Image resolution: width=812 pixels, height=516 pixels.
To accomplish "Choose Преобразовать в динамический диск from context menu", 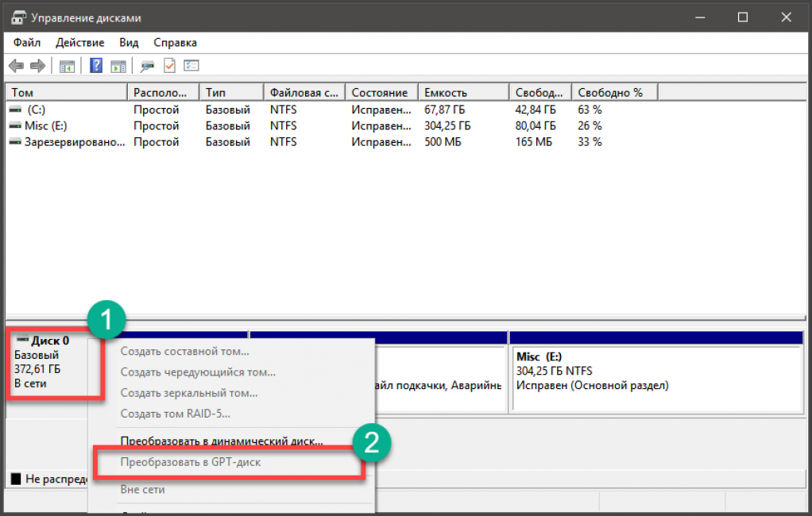I will click(221, 441).
